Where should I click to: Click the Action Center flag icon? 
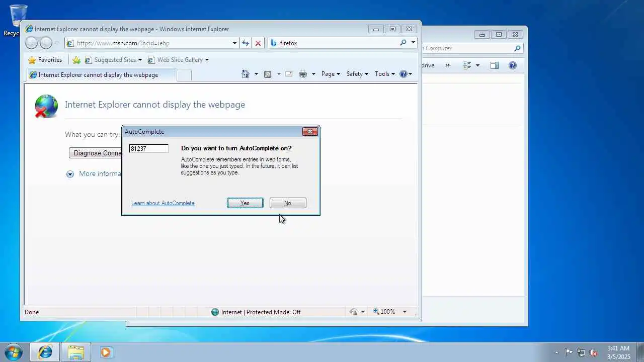569,352
